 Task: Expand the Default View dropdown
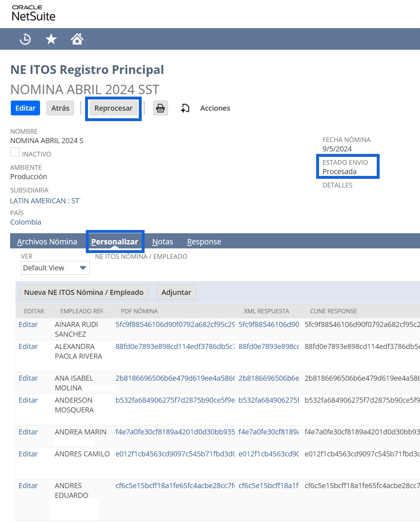point(55,268)
